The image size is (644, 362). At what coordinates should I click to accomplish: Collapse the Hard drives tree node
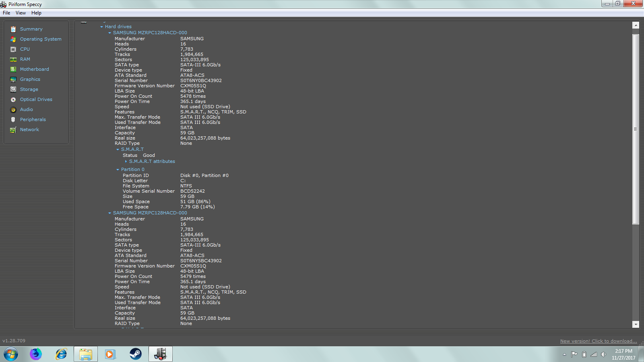tap(101, 27)
